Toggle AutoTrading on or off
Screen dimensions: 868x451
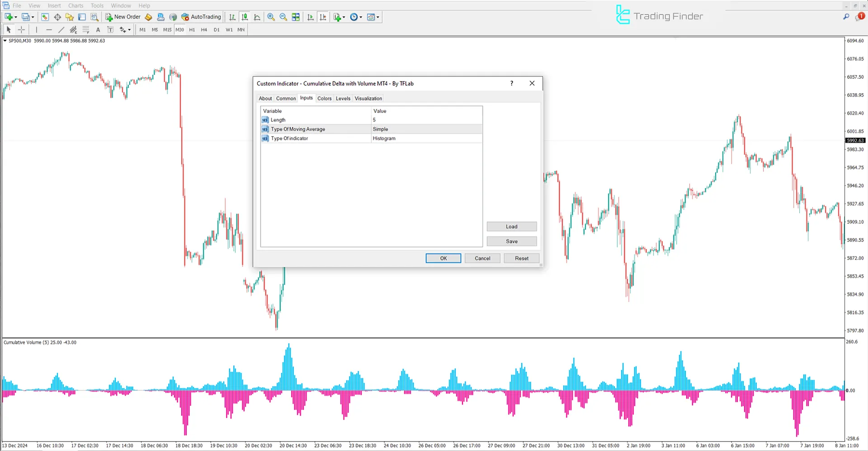201,17
